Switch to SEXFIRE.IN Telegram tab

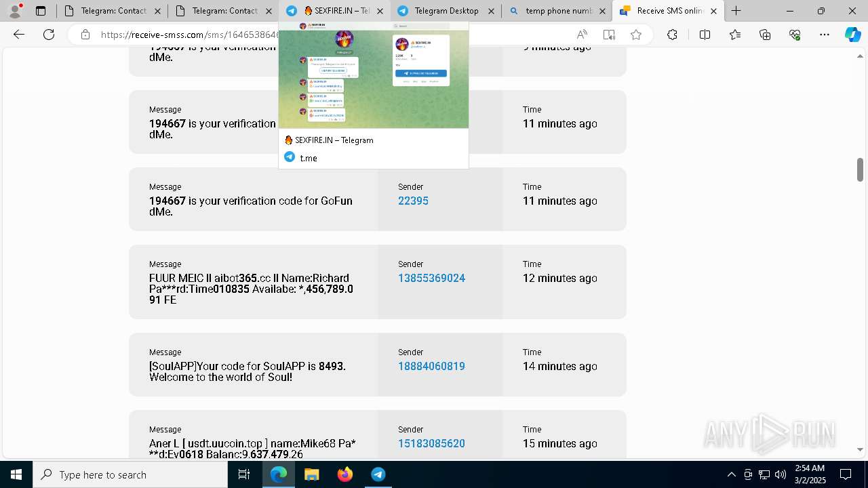point(335,11)
